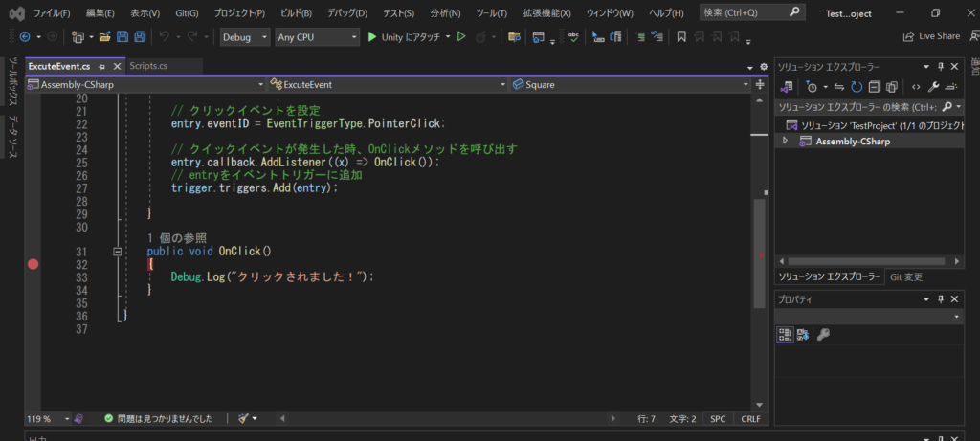Click the find in files folder icon

pos(514,37)
